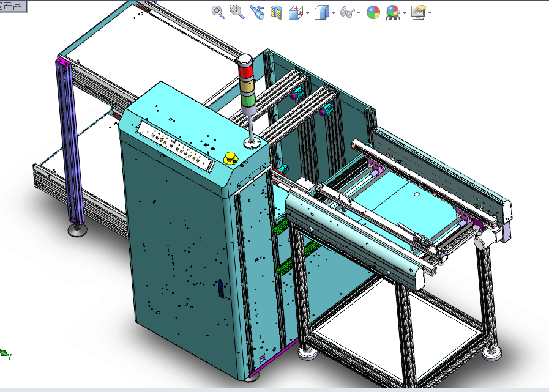Select the yellow emergency stop button on the cabinet
Screen dimensions: 549x392
(x=231, y=158)
